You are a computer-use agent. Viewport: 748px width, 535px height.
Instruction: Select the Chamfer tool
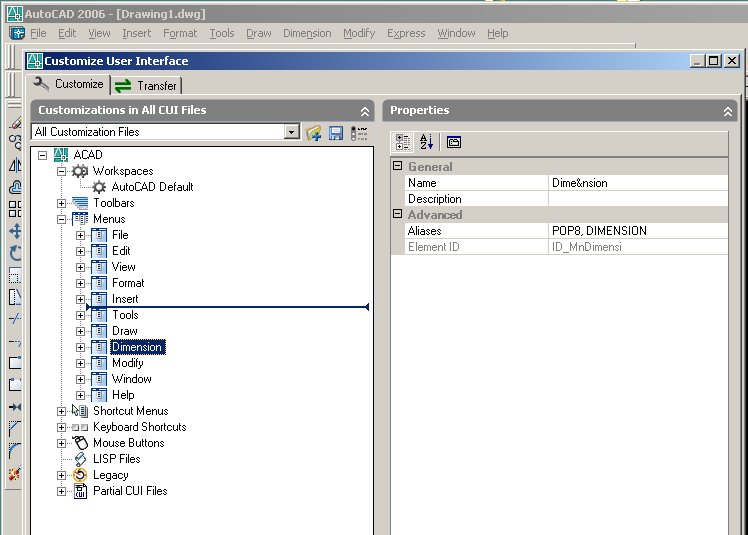pos(15,428)
